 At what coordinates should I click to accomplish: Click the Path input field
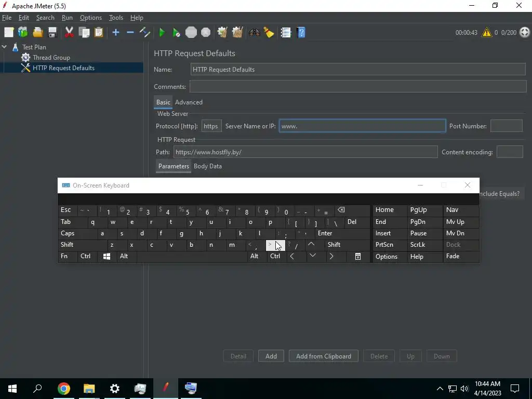point(305,152)
